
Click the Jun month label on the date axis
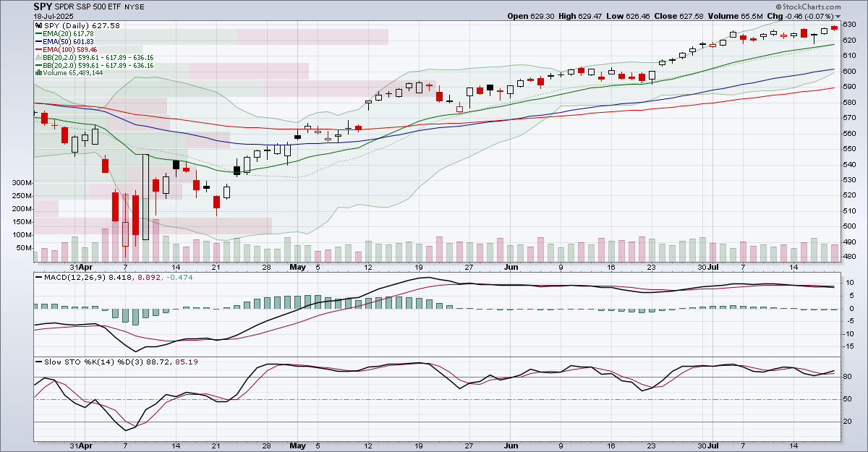pyautogui.click(x=511, y=267)
